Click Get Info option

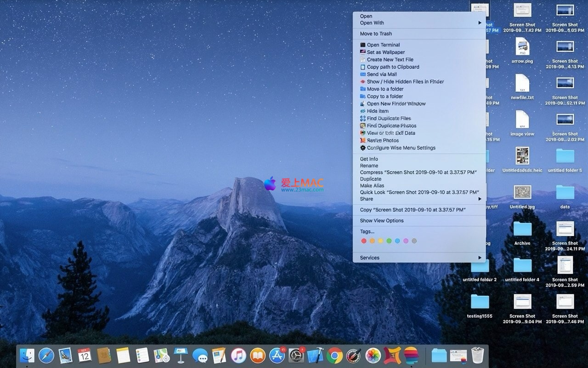click(x=369, y=159)
